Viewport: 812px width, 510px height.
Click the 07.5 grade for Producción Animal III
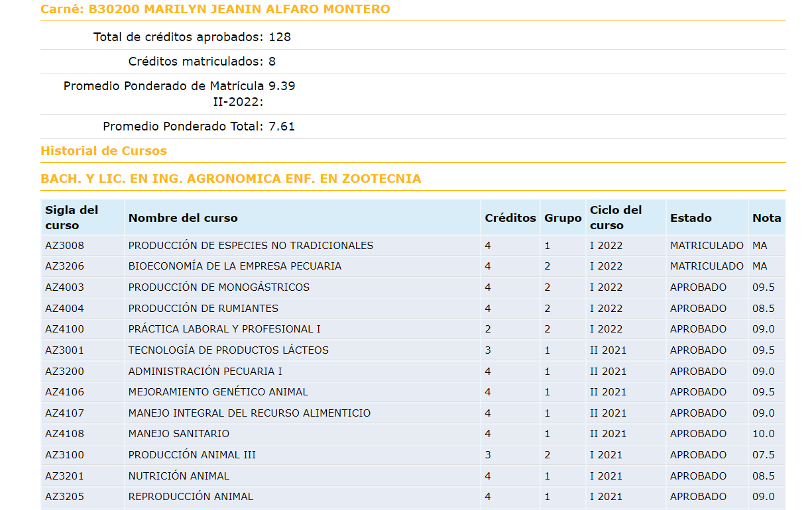tap(763, 455)
